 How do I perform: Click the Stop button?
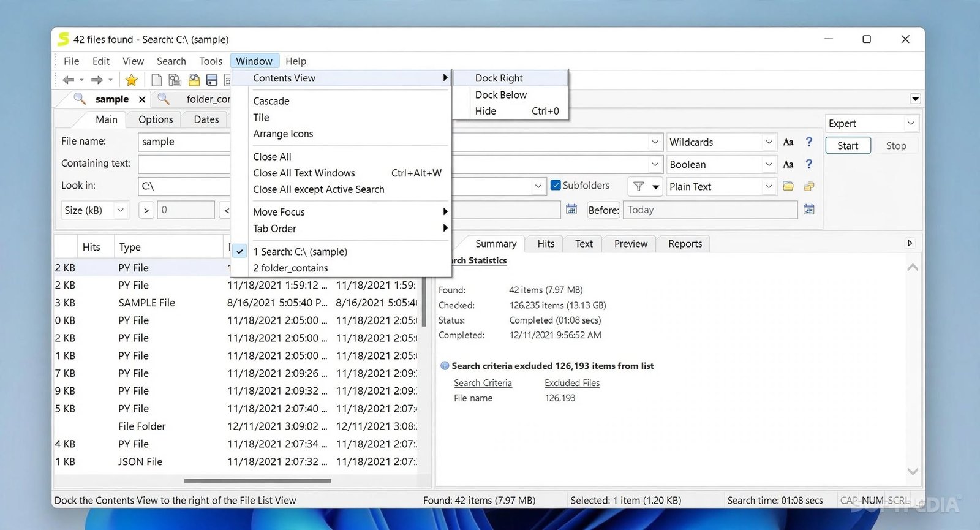pos(896,146)
